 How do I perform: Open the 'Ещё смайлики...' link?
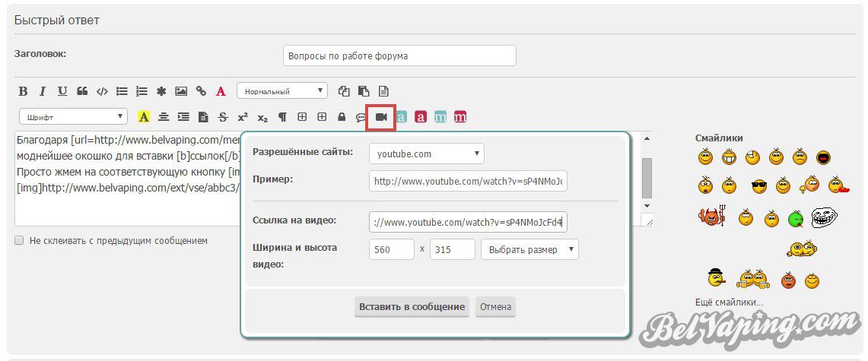pyautogui.click(x=729, y=302)
